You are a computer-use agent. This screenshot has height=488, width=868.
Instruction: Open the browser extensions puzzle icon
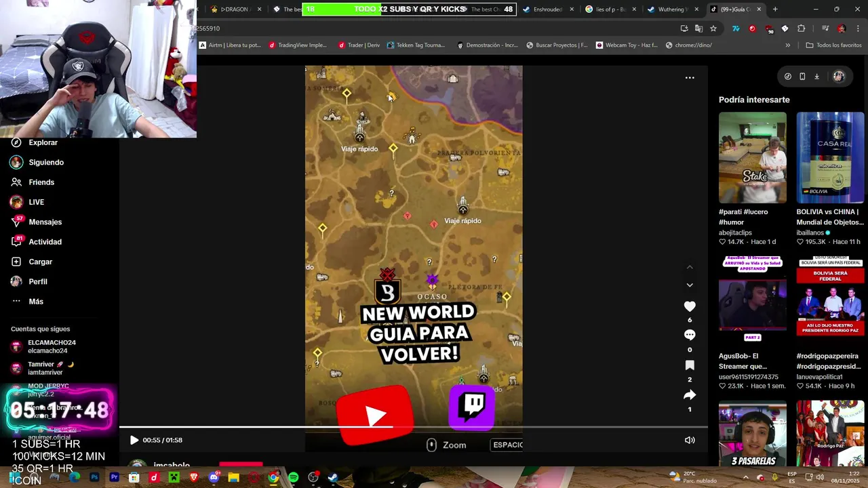(x=802, y=28)
